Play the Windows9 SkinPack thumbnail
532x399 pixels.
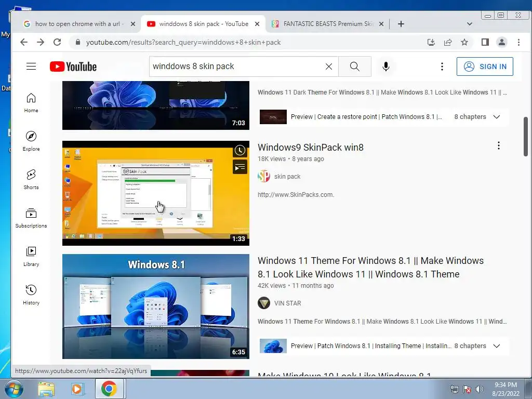pyautogui.click(x=156, y=193)
